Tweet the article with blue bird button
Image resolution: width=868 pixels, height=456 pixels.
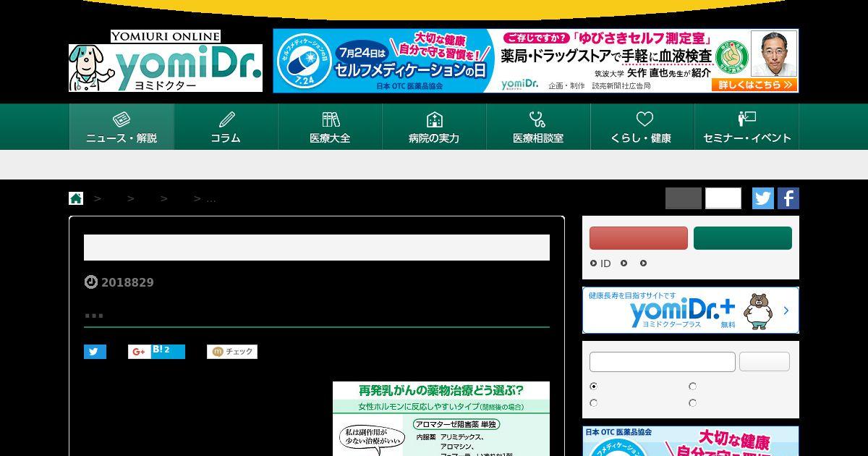95,352
